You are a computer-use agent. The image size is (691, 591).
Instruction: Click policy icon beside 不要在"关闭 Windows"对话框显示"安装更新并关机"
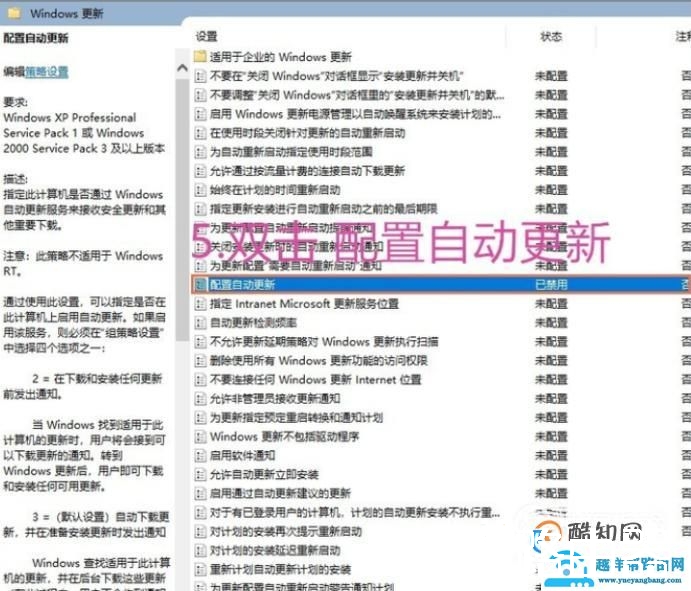(x=200, y=76)
